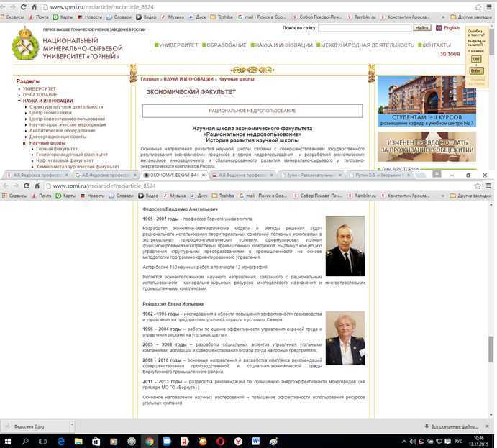Bookmark page with star in upper browser window
Image resolution: width=497 pixels, height=448 pixels.
[478, 7]
